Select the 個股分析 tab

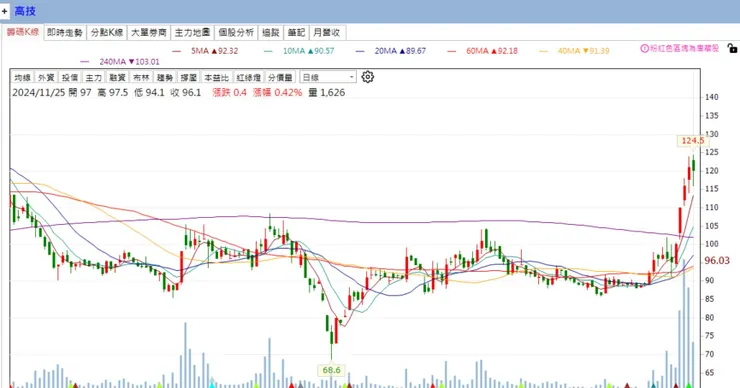point(236,33)
